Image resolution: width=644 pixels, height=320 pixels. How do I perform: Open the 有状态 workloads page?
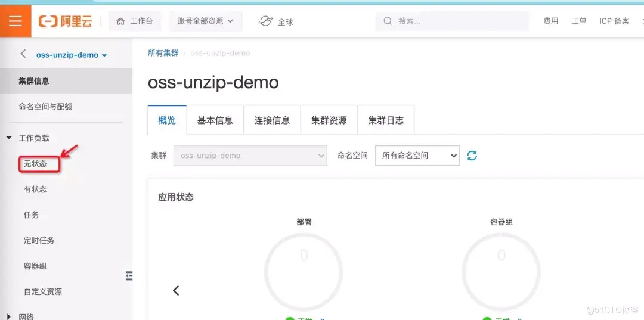35,189
